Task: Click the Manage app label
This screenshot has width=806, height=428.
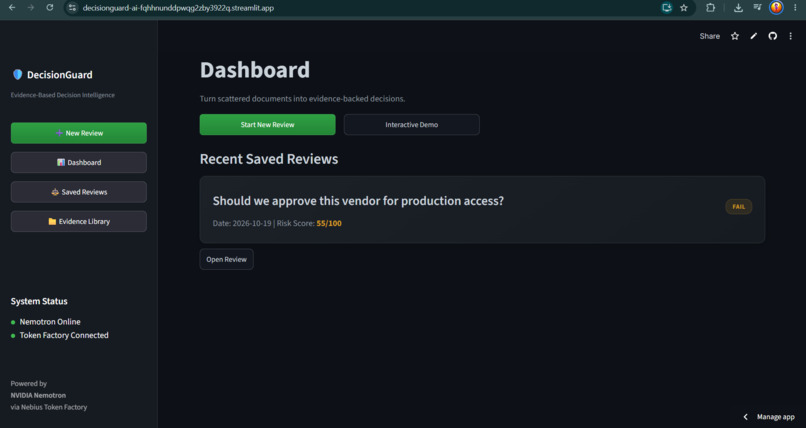Action: (776, 417)
